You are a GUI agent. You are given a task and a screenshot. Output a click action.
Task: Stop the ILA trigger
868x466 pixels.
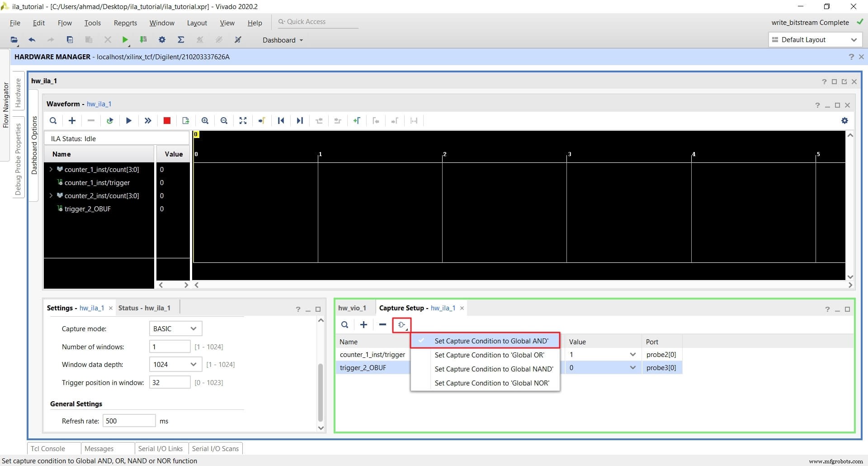coord(166,120)
